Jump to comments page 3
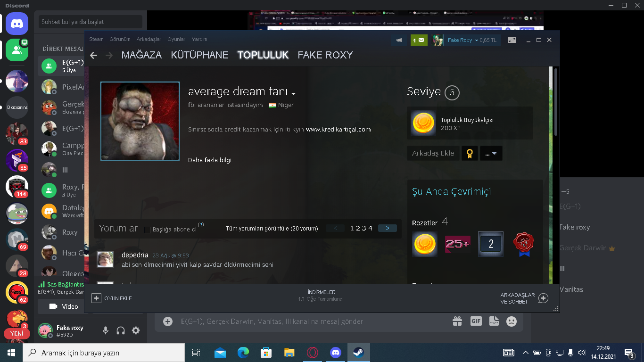The height and width of the screenshot is (362, 644). point(364,229)
